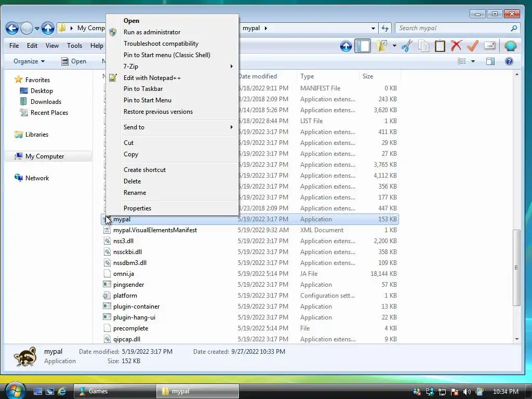The image size is (532, 399).
Task: Click the mypal taskbar button
Action: point(198,392)
